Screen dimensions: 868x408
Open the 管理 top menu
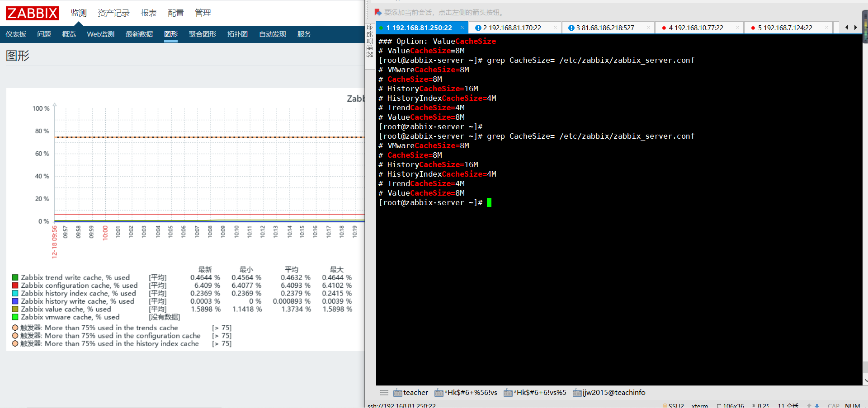coord(203,13)
